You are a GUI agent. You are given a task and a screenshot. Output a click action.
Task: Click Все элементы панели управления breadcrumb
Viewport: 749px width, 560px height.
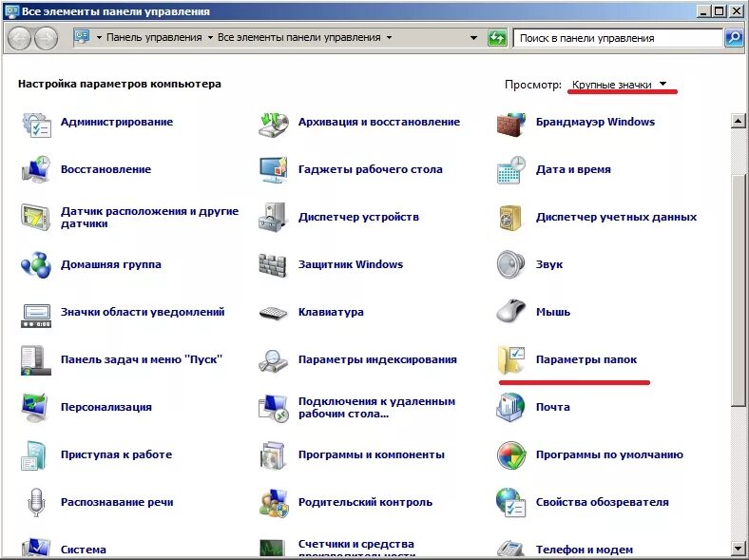coord(299,37)
